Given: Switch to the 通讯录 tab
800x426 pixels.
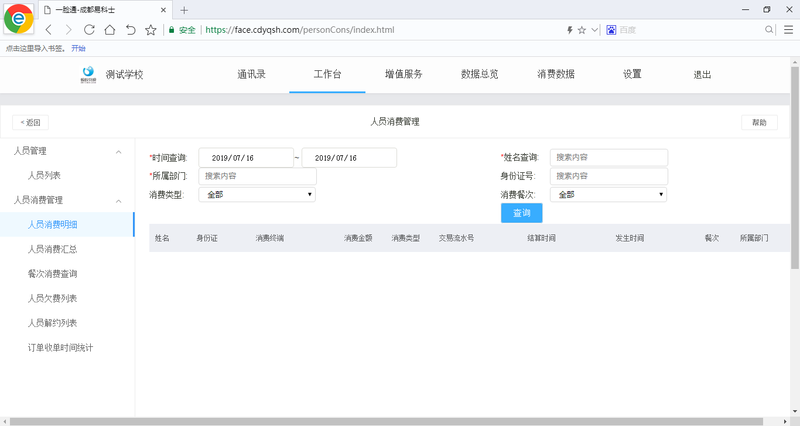Looking at the screenshot, I should (x=251, y=75).
